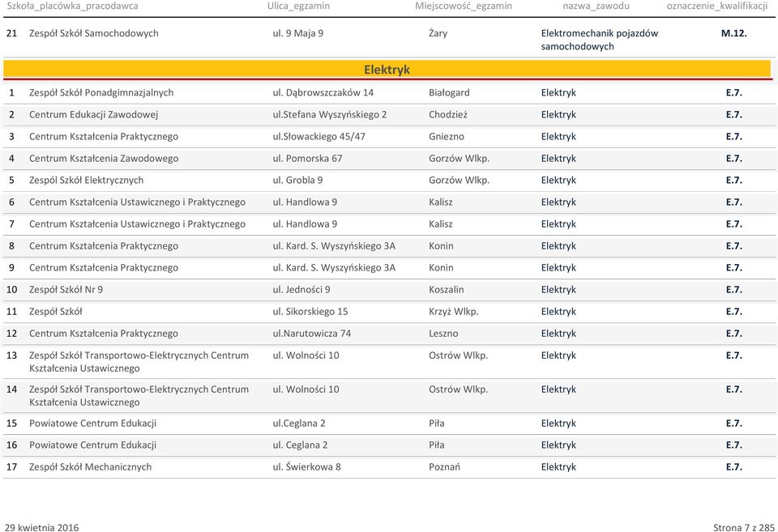Select Centrum Edukacji Zawodowej
778x532 pixels.
click(x=93, y=114)
